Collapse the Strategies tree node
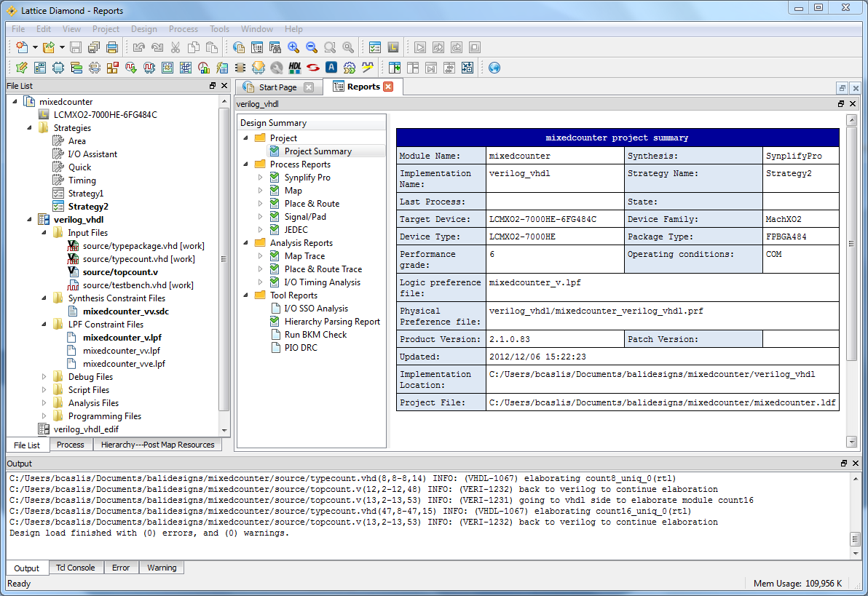868x596 pixels. click(30, 128)
